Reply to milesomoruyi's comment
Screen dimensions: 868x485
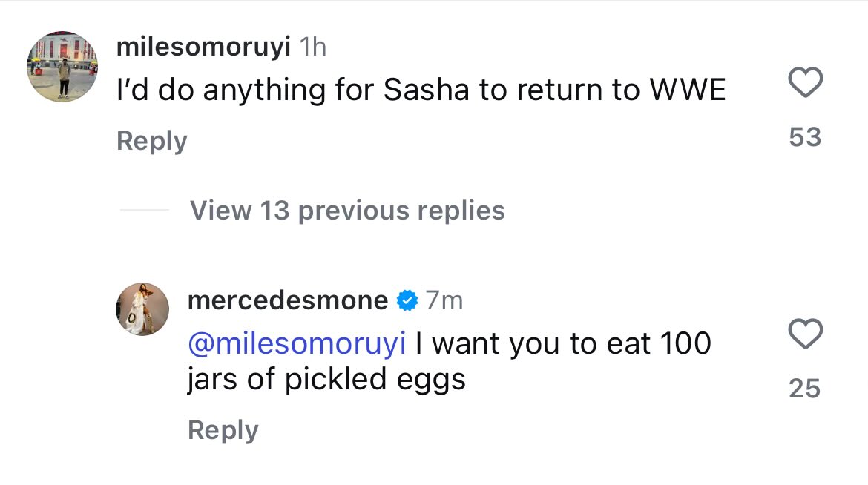point(152,141)
